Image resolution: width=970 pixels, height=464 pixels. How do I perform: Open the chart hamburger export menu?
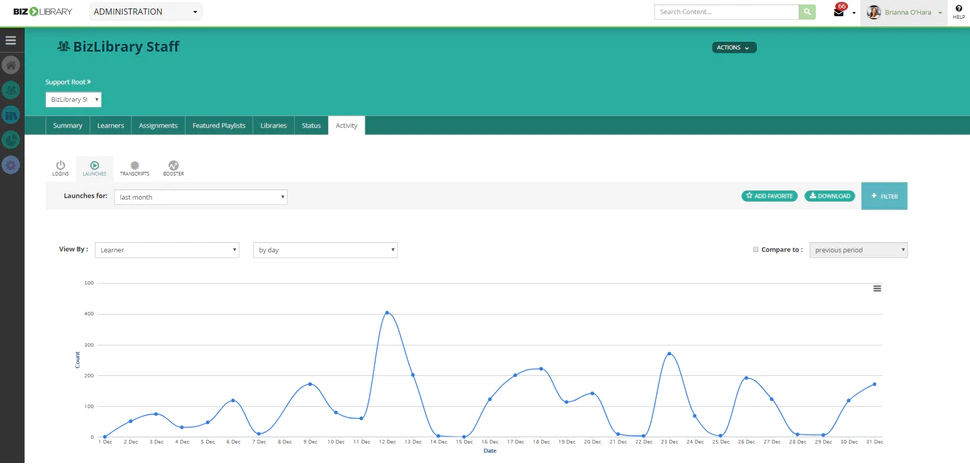(877, 288)
